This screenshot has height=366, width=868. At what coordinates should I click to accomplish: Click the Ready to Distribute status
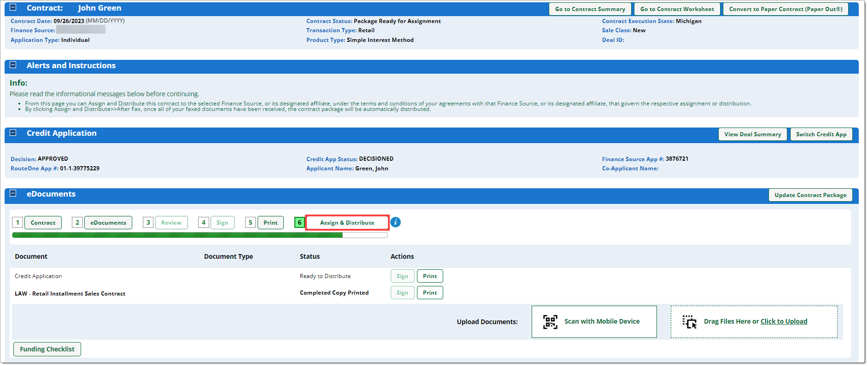coord(325,276)
